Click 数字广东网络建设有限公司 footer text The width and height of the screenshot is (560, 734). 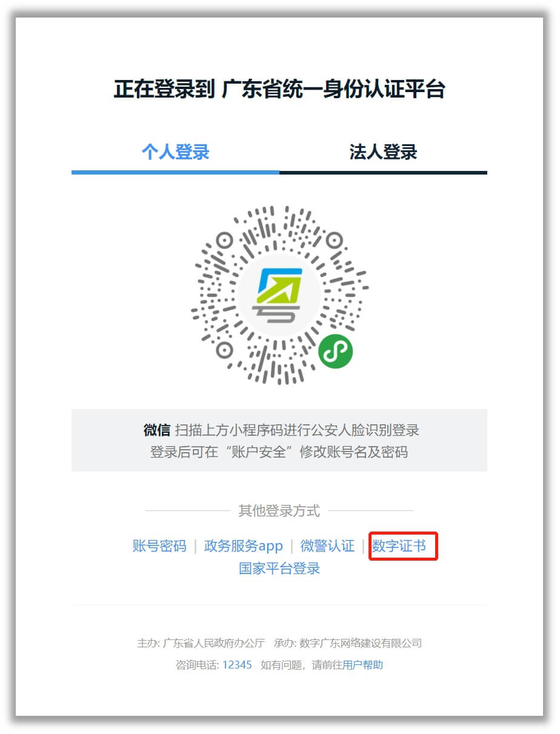tap(361, 643)
